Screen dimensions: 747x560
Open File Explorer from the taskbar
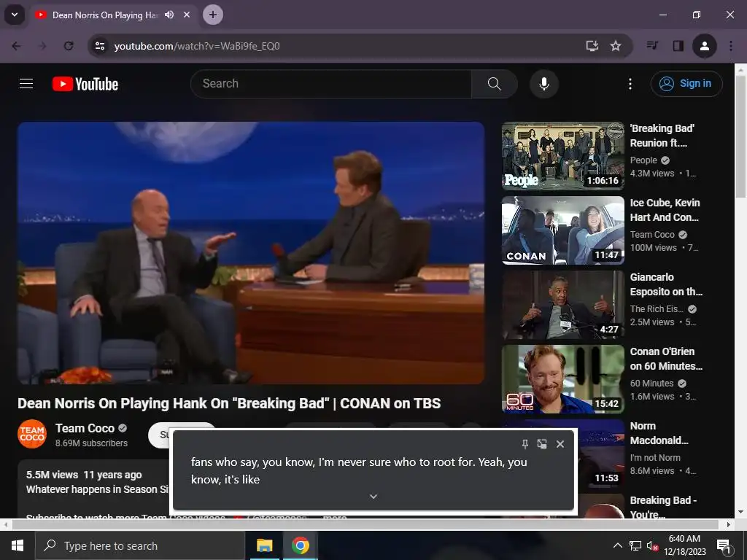264,545
